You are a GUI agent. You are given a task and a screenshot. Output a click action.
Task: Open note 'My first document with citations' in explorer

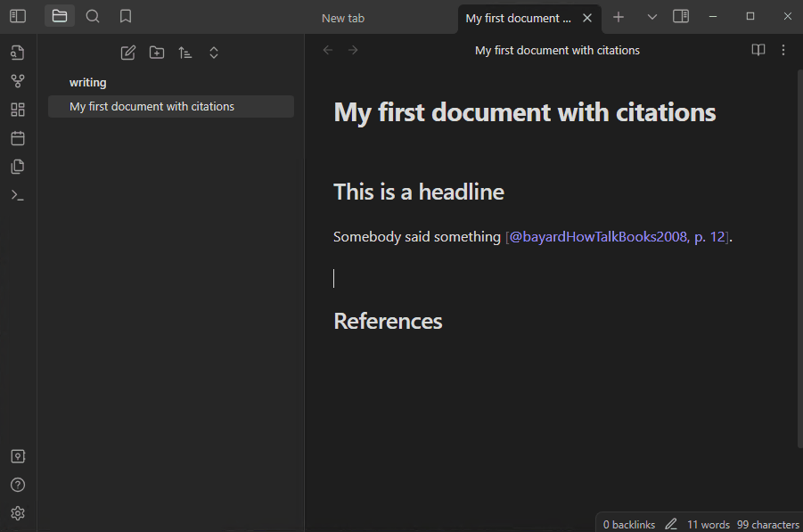171,107
